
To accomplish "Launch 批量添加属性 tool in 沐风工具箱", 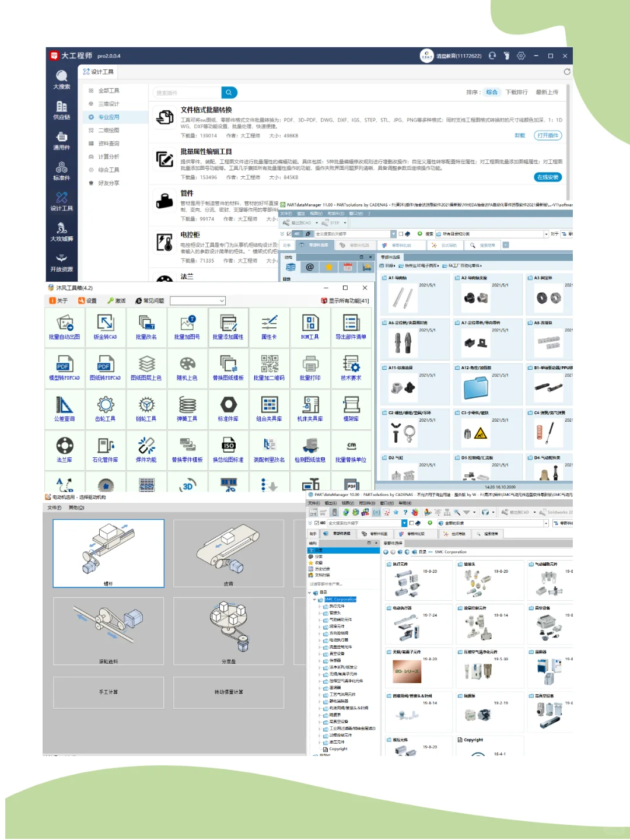I will (x=228, y=327).
